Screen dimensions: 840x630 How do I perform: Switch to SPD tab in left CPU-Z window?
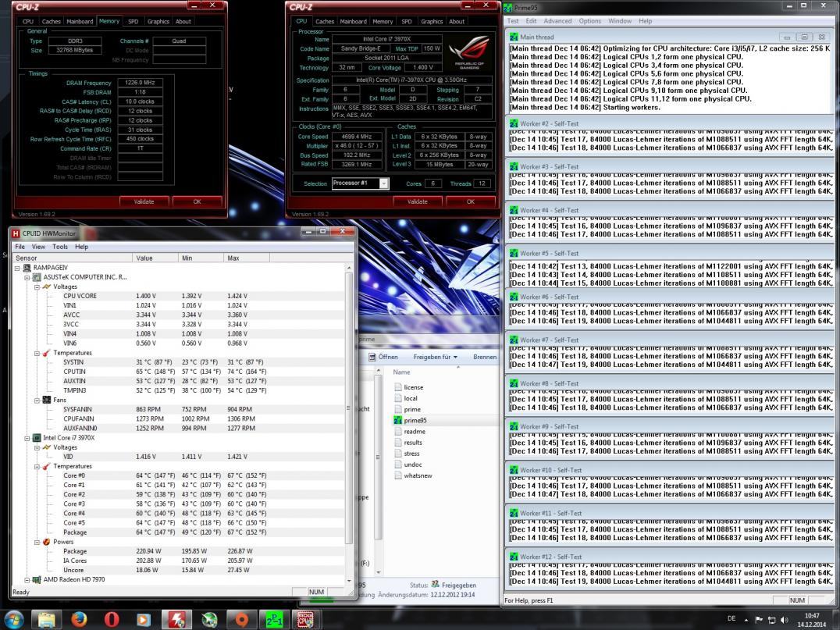[133, 21]
